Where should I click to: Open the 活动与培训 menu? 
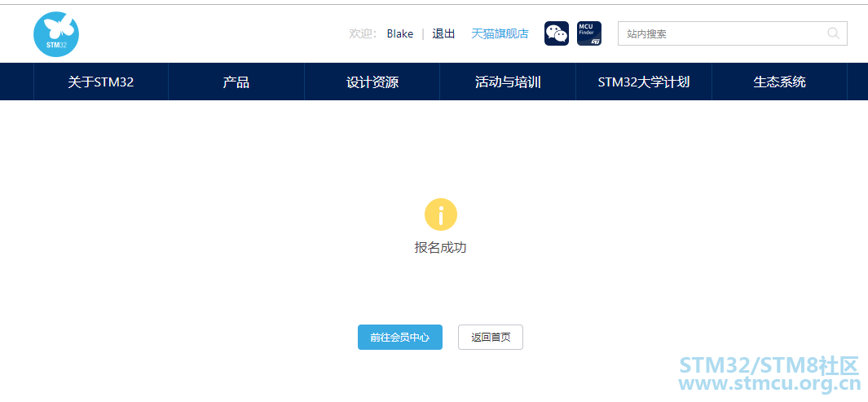(x=508, y=82)
